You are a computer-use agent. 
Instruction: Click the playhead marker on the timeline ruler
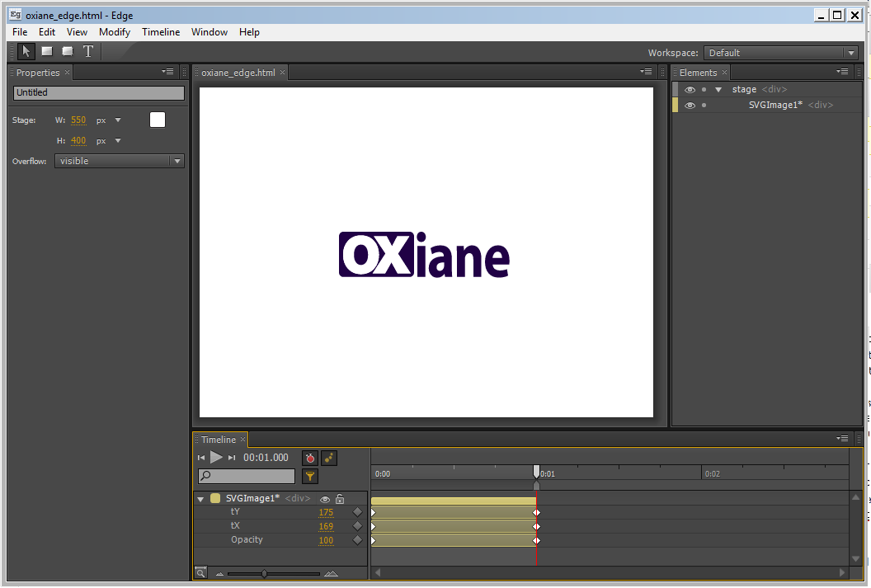click(x=536, y=472)
